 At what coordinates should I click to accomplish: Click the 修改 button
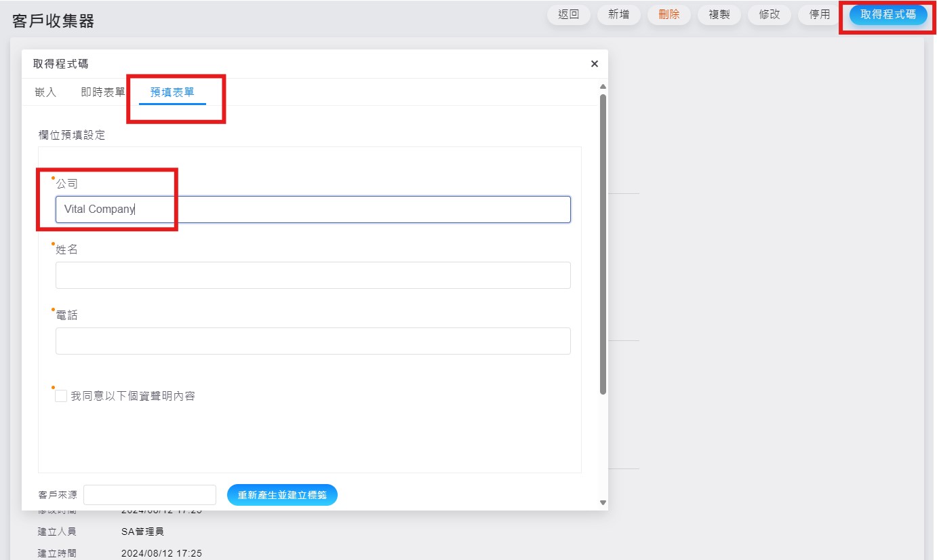click(769, 14)
